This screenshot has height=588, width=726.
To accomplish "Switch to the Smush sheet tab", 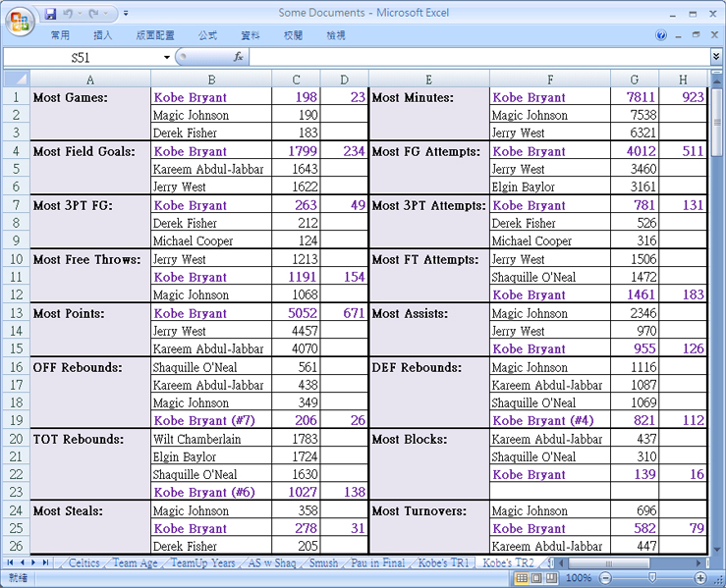I will tap(323, 563).
